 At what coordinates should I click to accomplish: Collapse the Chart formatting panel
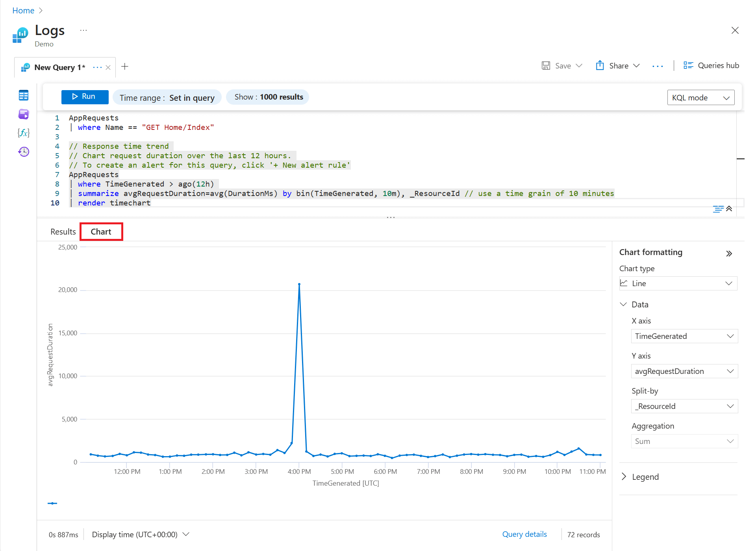click(729, 253)
